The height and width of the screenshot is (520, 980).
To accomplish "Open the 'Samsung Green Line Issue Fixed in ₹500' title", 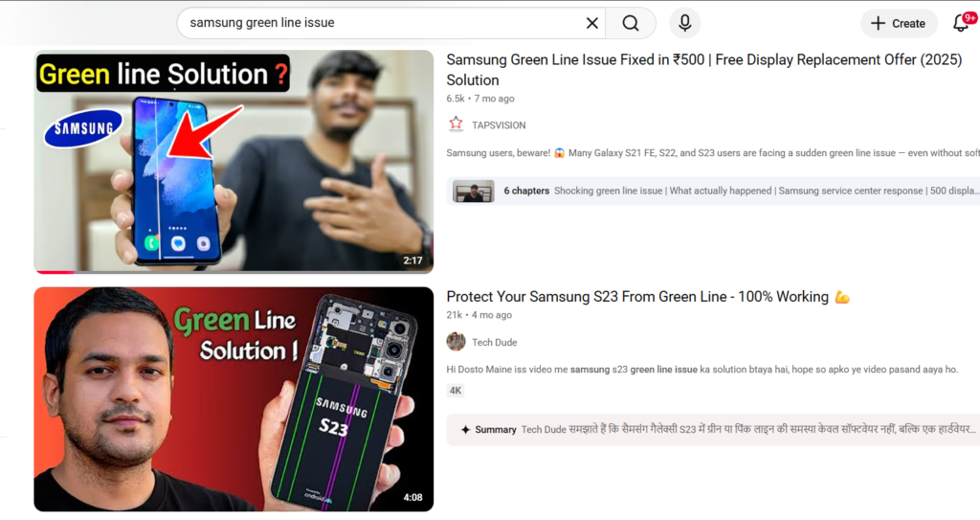I will [703, 70].
